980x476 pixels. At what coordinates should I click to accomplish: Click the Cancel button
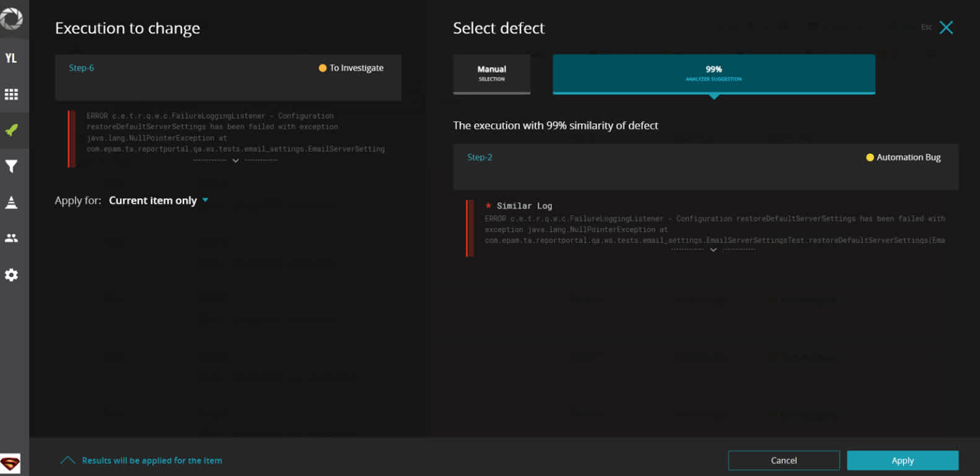(784, 461)
